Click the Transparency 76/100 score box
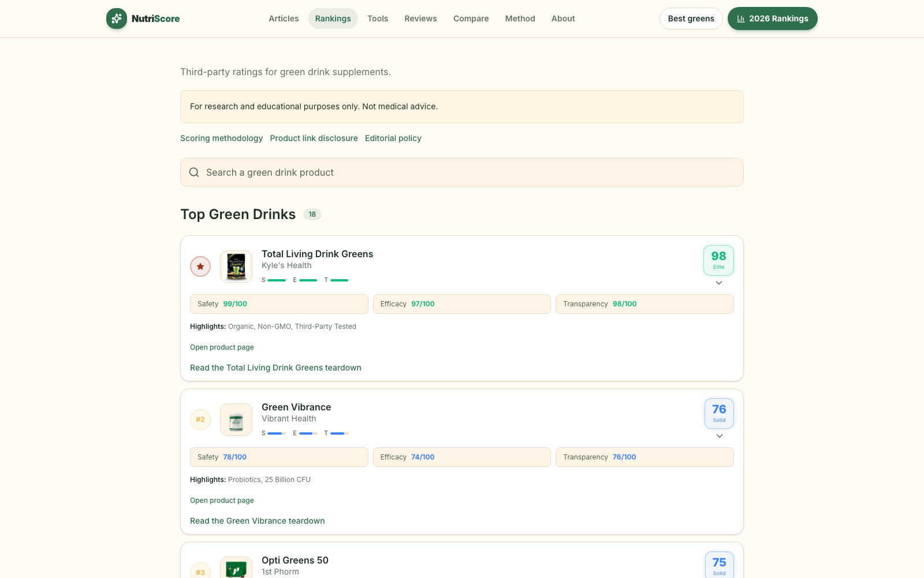 (x=644, y=457)
